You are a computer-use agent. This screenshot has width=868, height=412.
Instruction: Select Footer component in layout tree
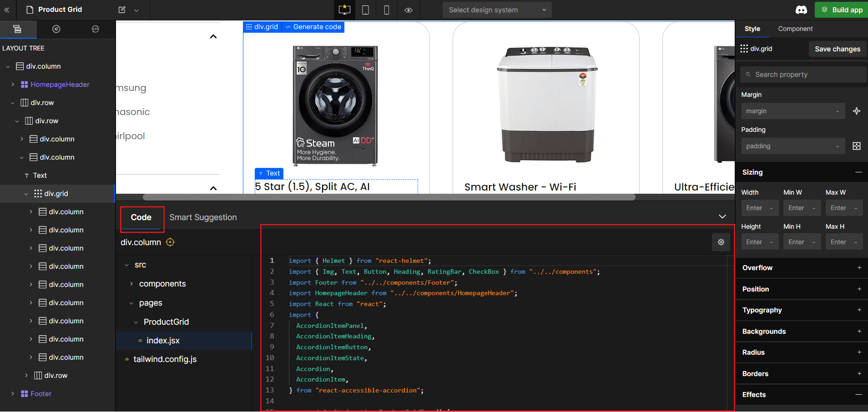pos(41,394)
